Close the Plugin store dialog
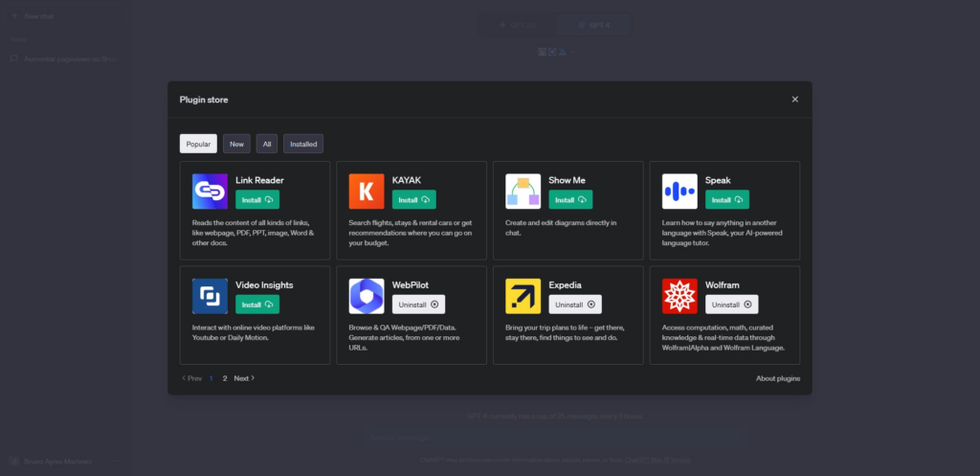Screen dimensions: 980x476 tap(794, 99)
